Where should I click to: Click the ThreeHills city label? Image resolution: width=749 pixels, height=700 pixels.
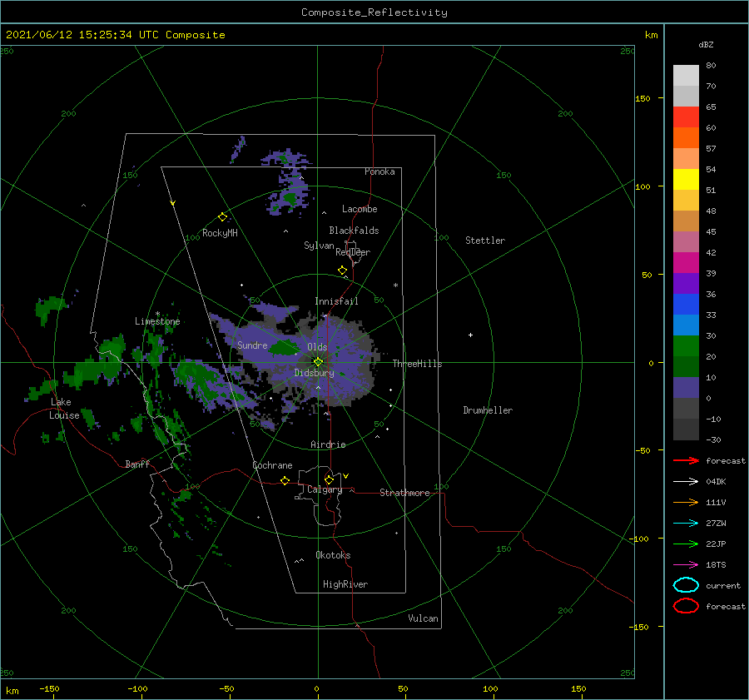[418, 364]
